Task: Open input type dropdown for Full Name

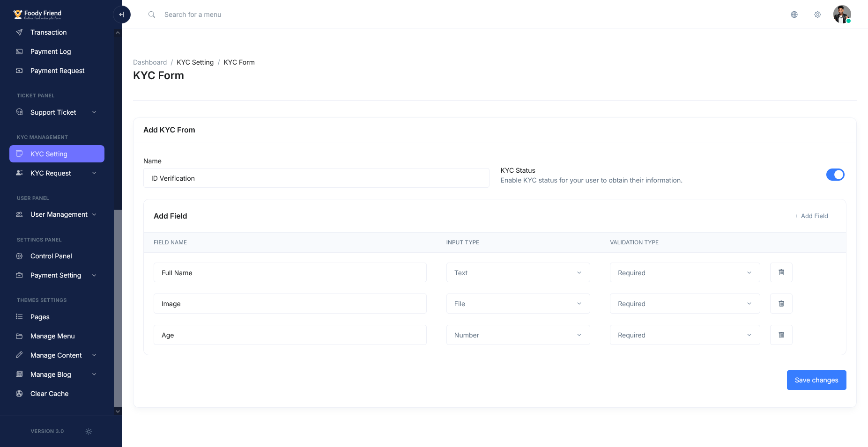Action: [x=518, y=272]
